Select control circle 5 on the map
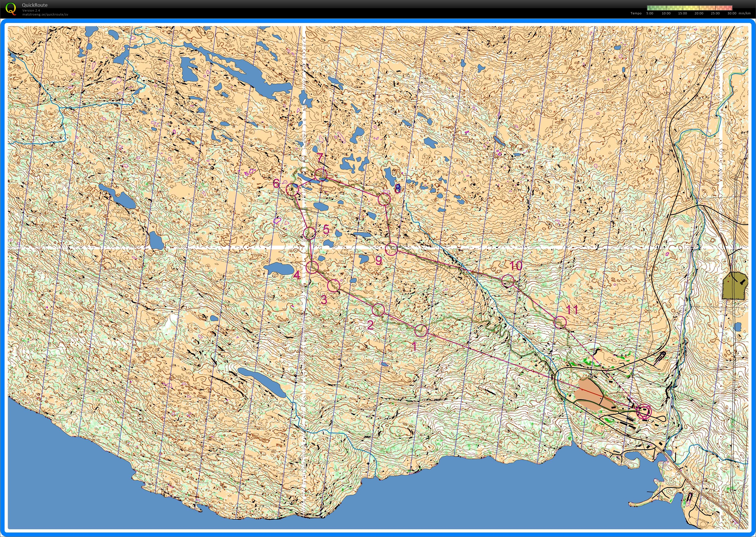The height and width of the screenshot is (537, 756). tap(310, 233)
